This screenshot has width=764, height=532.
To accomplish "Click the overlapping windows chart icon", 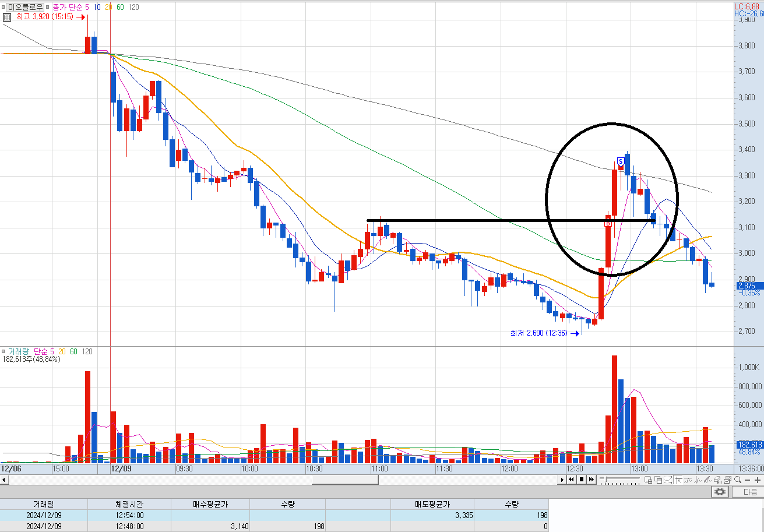I will pos(659,480).
